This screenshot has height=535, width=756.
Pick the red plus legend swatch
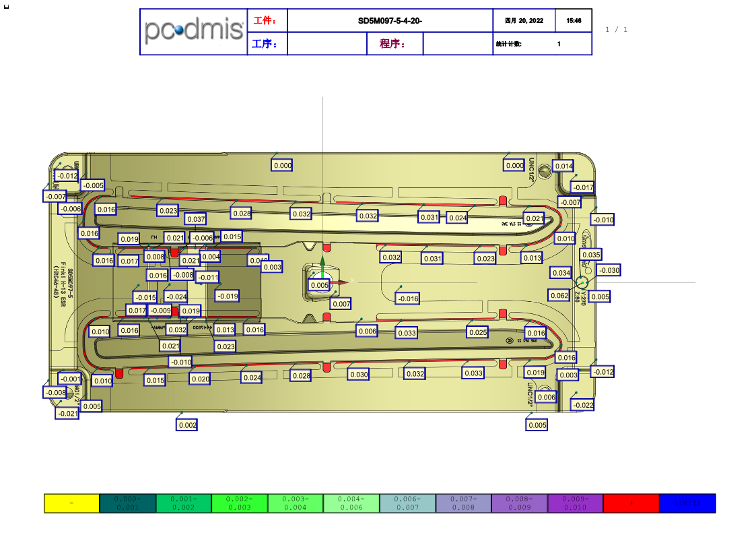tap(631, 503)
